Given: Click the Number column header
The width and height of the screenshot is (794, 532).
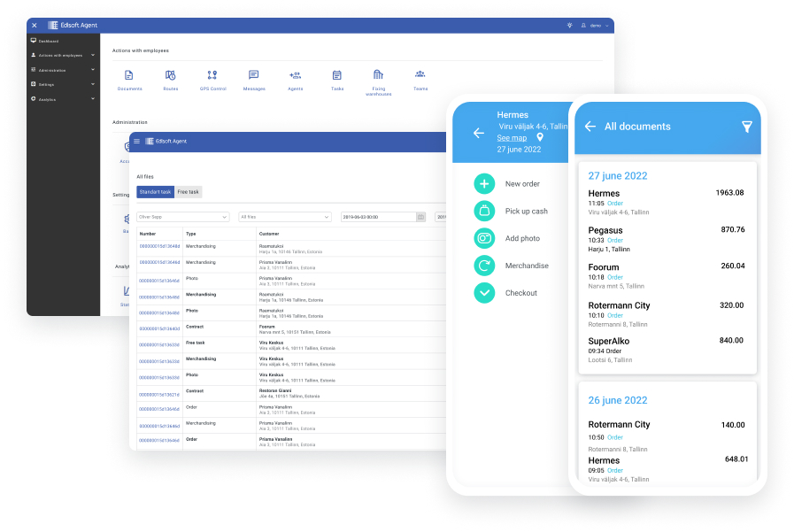Looking at the screenshot, I should coord(147,234).
